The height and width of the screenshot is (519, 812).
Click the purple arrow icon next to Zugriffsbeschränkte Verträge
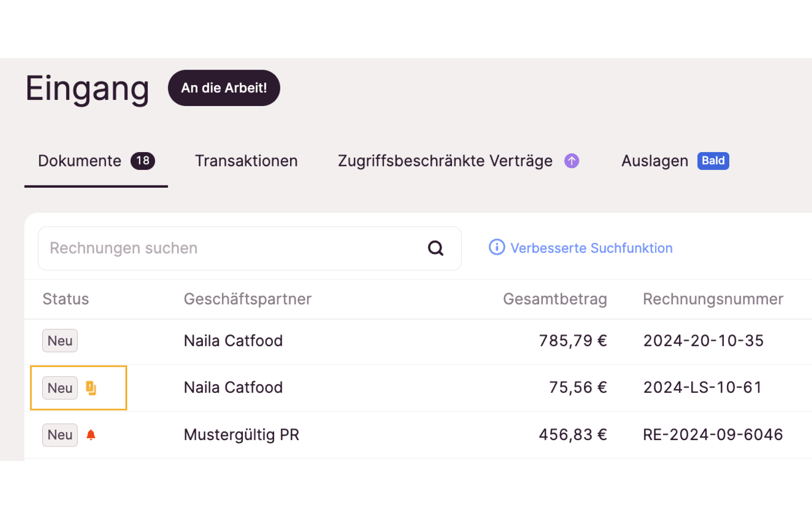571,161
